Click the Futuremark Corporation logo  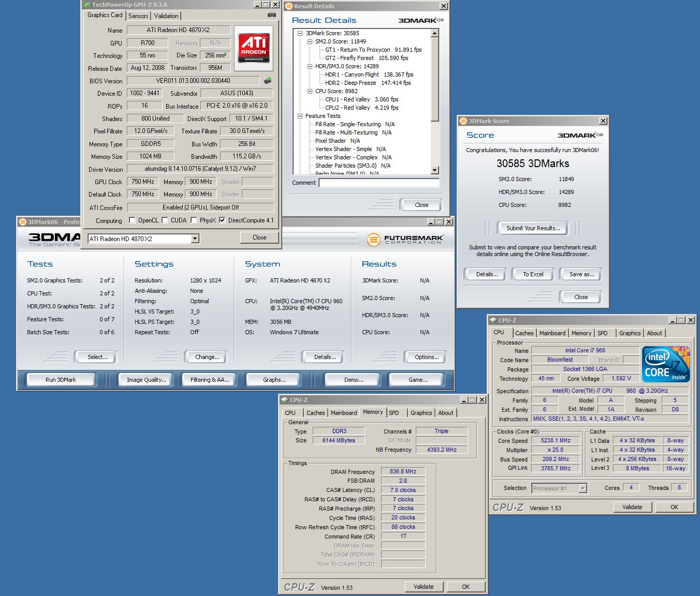coord(405,240)
